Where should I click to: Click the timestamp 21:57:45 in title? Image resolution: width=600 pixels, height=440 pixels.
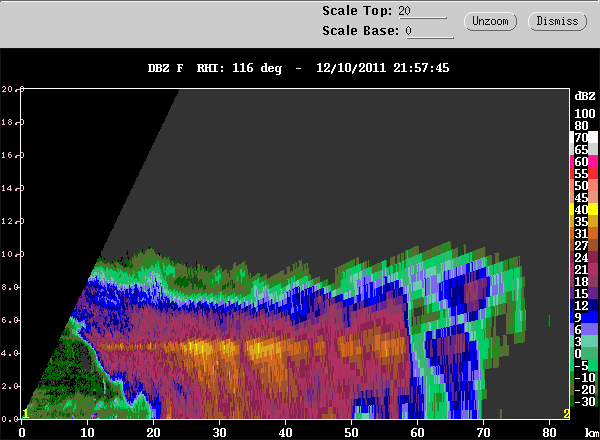pos(421,68)
